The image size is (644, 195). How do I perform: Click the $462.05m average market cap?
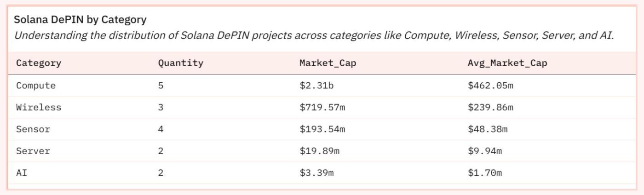pyautogui.click(x=490, y=86)
